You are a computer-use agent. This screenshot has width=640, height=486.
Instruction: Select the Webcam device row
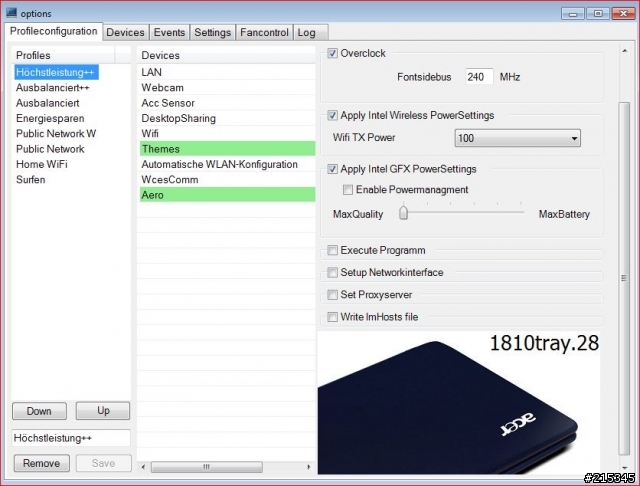(x=227, y=88)
